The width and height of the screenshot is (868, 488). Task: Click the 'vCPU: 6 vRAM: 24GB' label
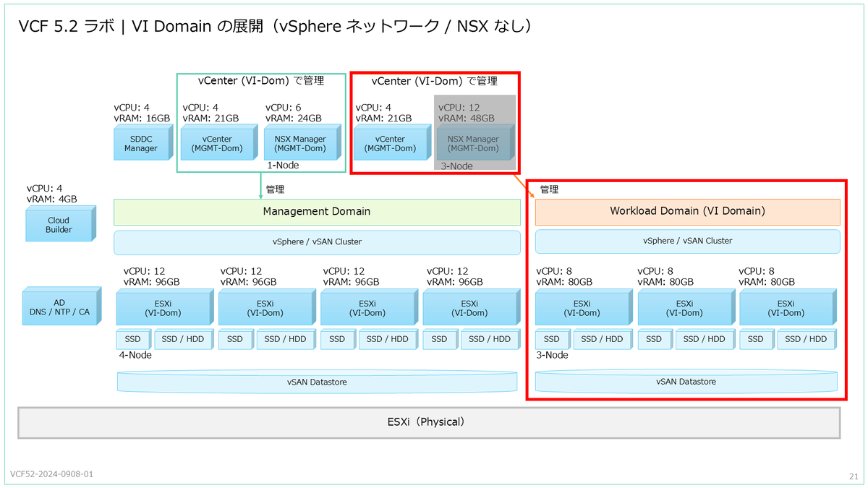(x=294, y=113)
